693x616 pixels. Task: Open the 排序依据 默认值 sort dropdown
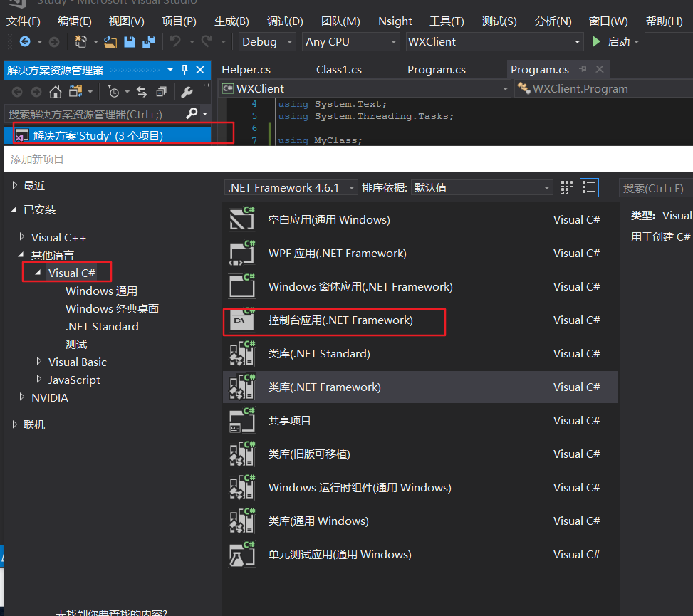481,188
